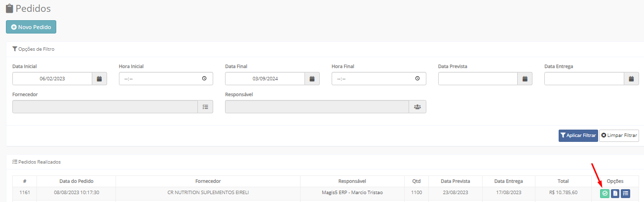
Task: Click the Total column header
Action: tap(563, 181)
